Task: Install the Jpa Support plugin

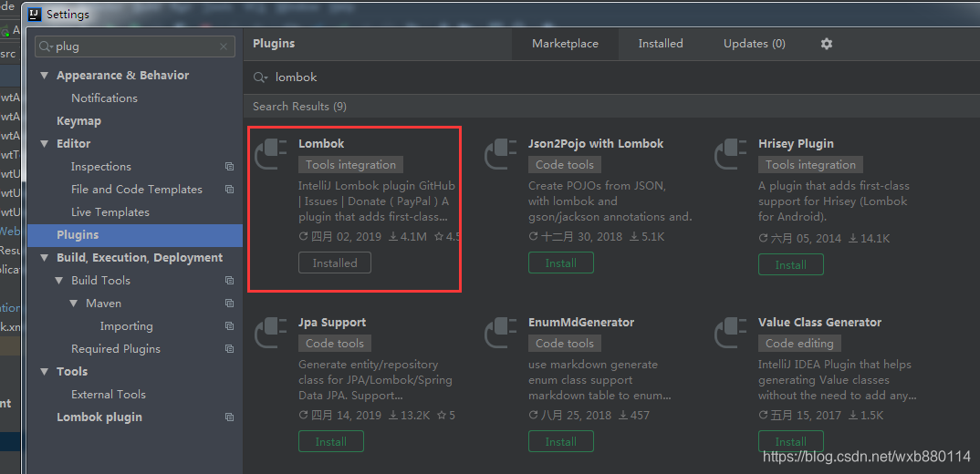Action: 330,441
